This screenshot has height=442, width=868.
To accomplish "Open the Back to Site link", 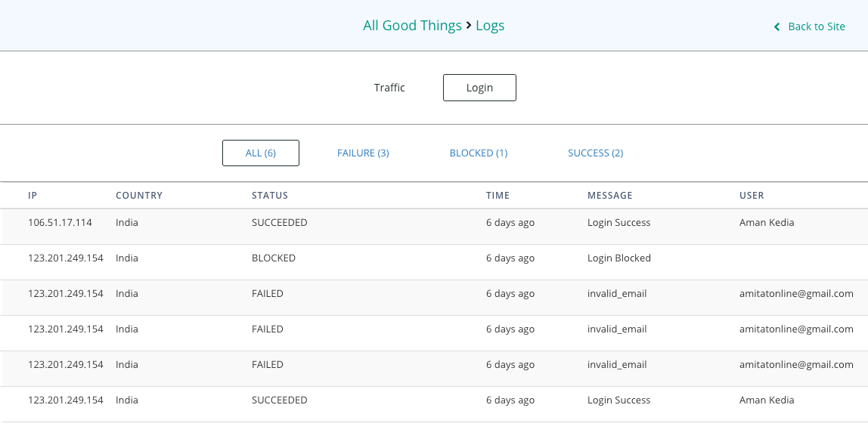I will [816, 26].
